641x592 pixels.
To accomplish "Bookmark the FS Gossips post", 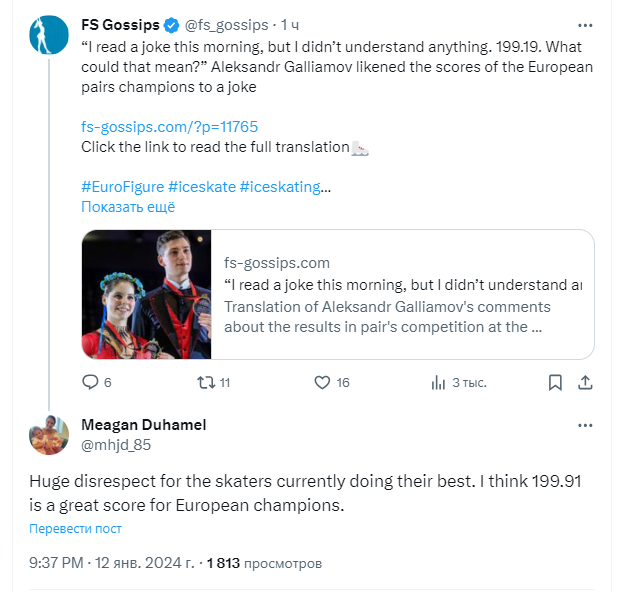I will coord(556,382).
